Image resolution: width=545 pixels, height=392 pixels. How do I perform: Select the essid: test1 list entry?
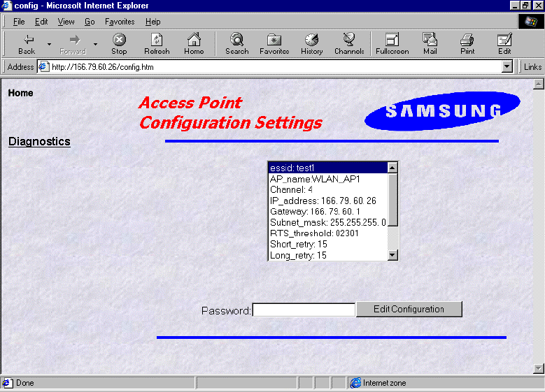tap(327, 168)
